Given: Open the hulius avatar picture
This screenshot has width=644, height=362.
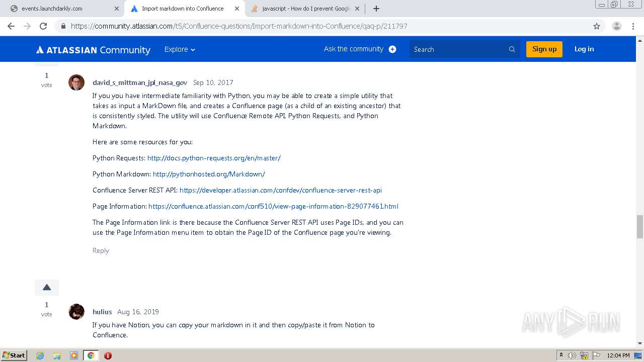Looking at the screenshot, I should point(76,312).
